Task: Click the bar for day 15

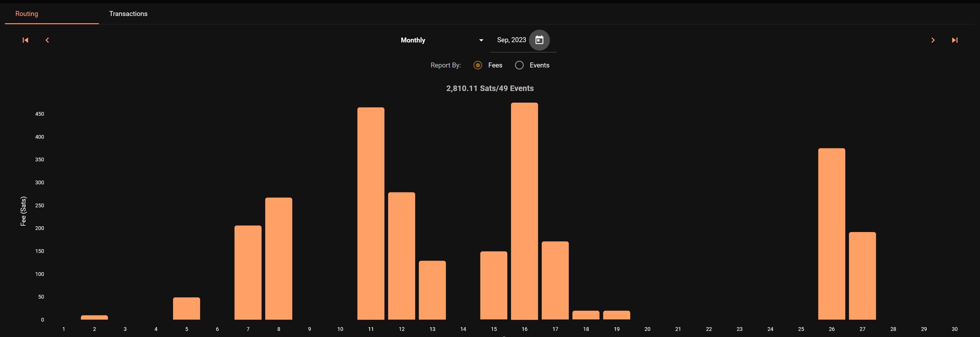Action: 493,285
